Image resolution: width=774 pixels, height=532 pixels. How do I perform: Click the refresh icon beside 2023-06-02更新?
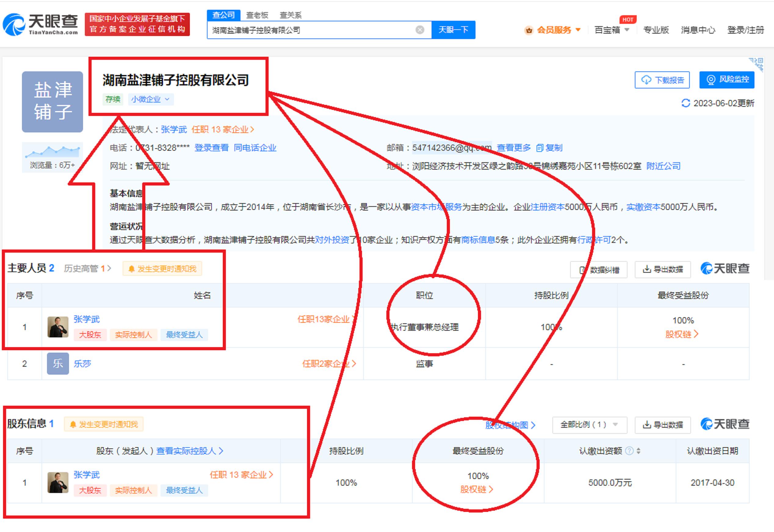click(x=685, y=103)
